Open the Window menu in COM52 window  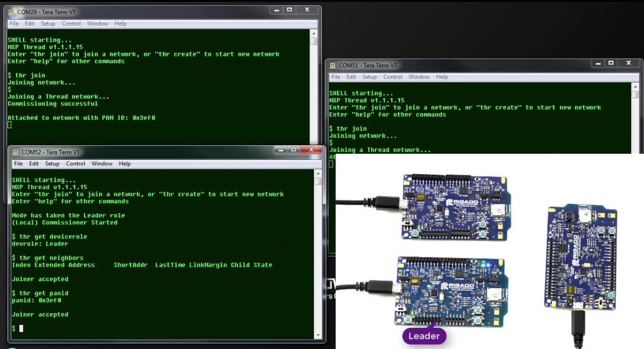tap(102, 163)
